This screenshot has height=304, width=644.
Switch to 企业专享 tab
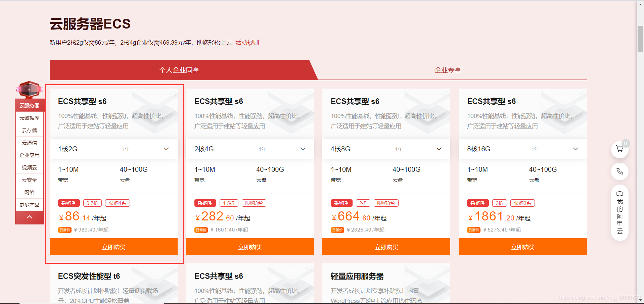click(x=448, y=70)
